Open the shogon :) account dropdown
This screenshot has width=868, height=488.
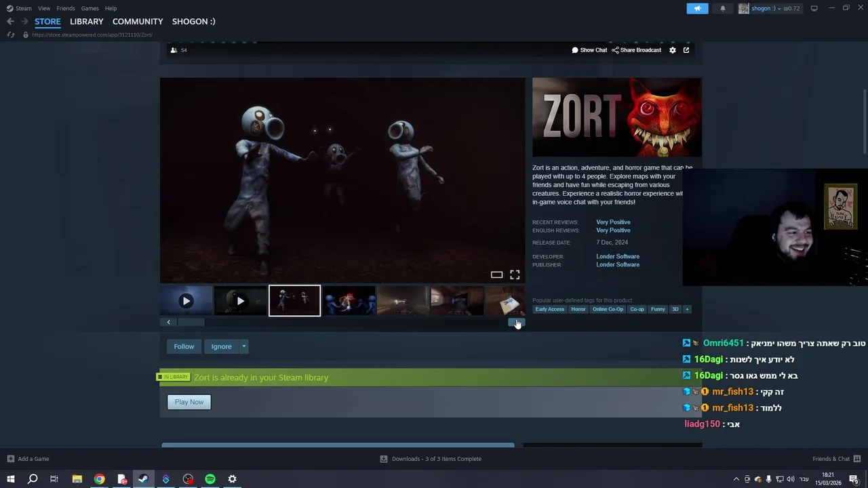(769, 8)
